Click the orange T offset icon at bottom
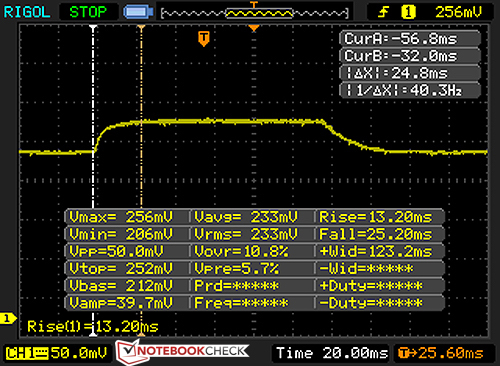The height and width of the screenshot is (366, 500). pos(404,353)
